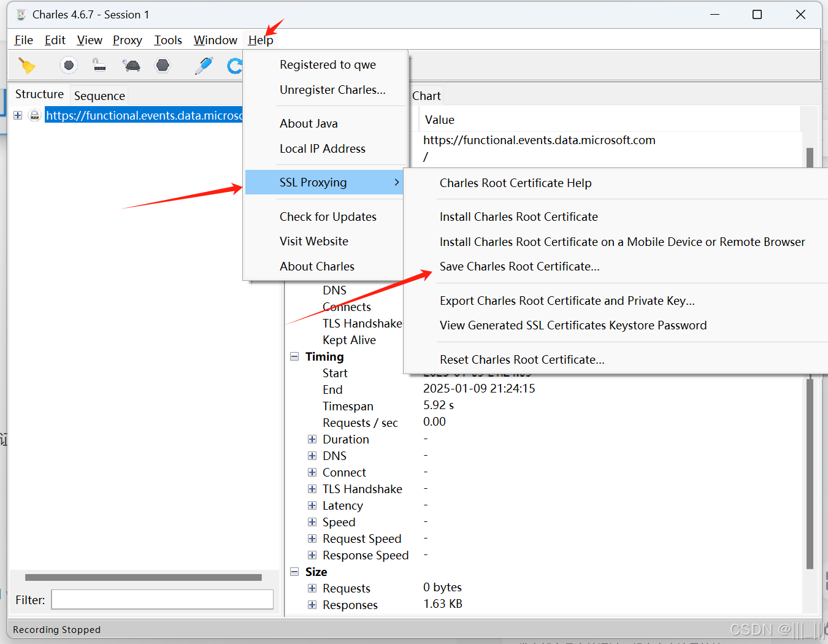The width and height of the screenshot is (828, 644).
Task: Click the Value column header
Action: (610, 120)
